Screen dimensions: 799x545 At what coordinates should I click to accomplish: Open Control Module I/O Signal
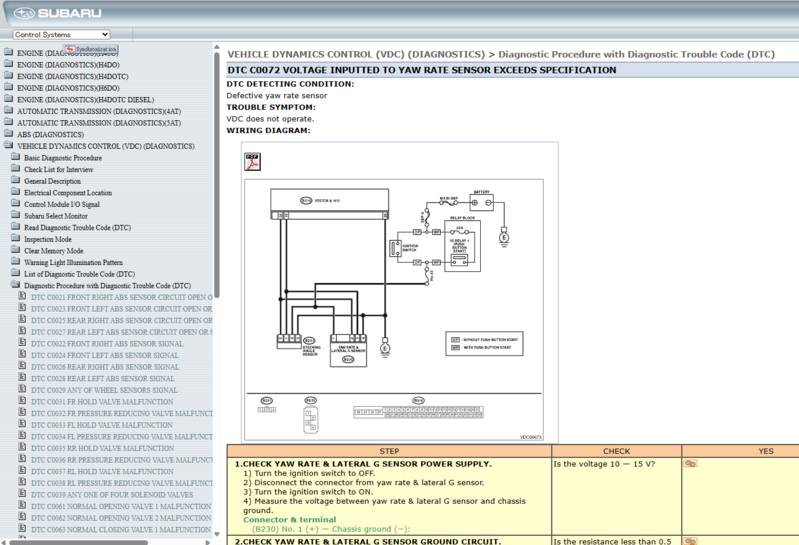point(62,205)
